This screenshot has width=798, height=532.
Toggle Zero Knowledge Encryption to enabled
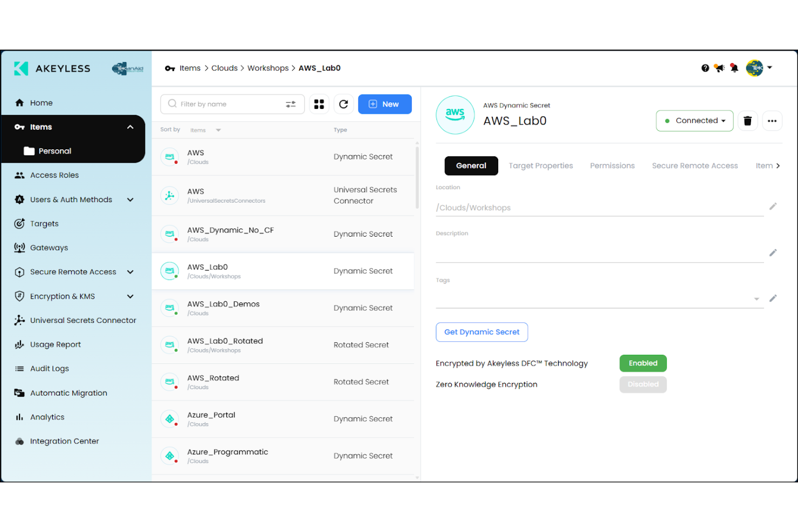point(643,384)
